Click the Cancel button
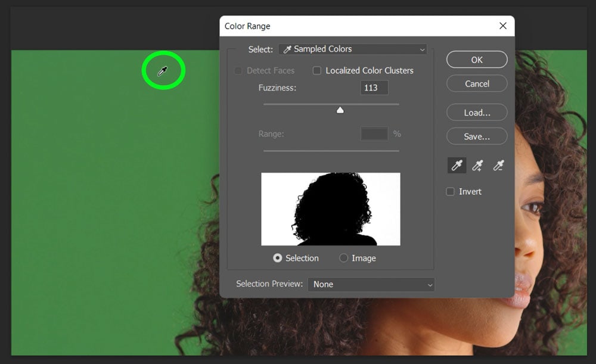Screen dimensions: 596x364 pos(477,83)
